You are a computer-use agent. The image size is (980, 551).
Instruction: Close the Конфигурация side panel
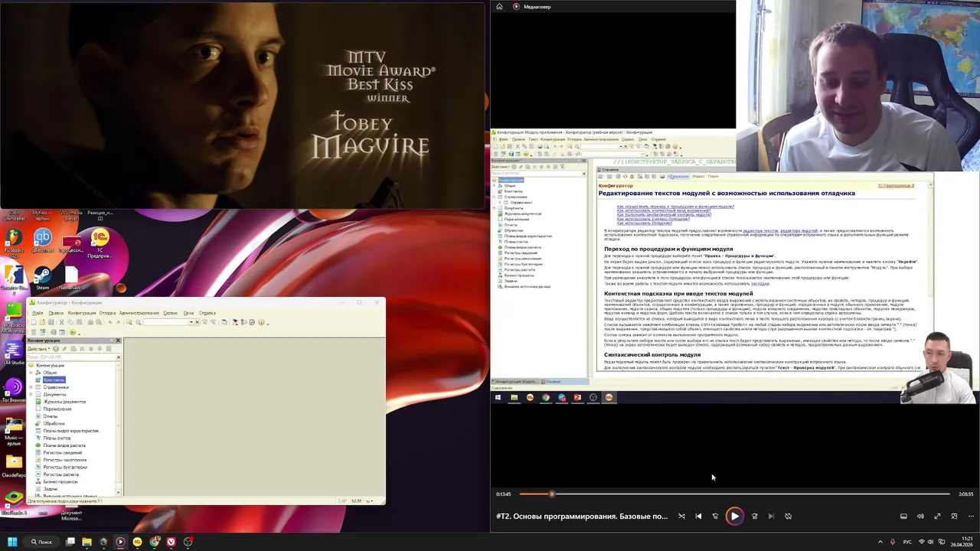pos(118,341)
